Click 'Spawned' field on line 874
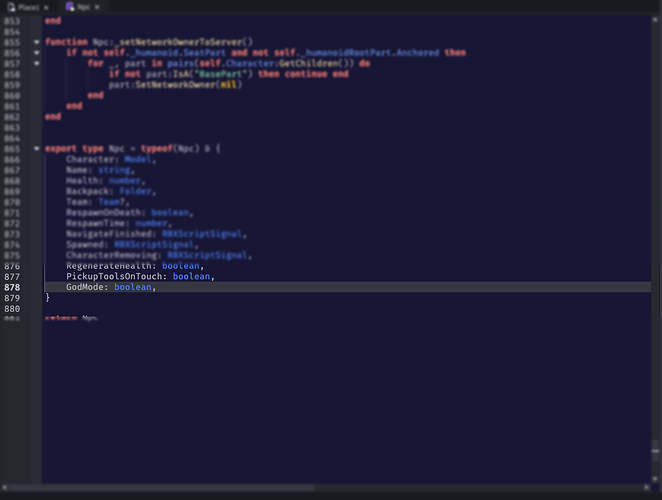 (x=84, y=245)
